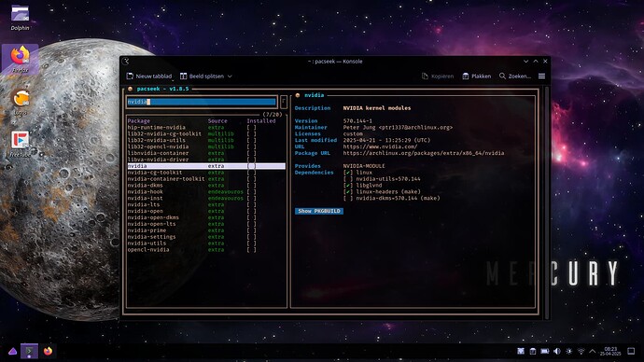Open the FreeTube desktop shortcut
Screen dimensions: 644x362
tap(21, 144)
